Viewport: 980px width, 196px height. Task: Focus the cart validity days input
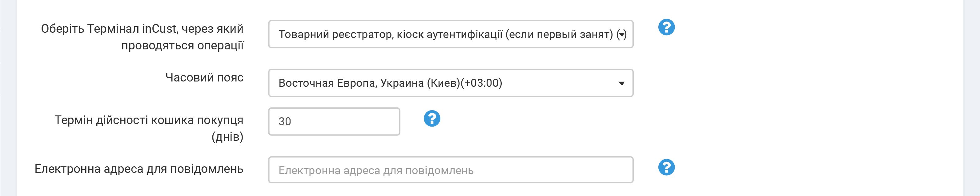point(334,122)
